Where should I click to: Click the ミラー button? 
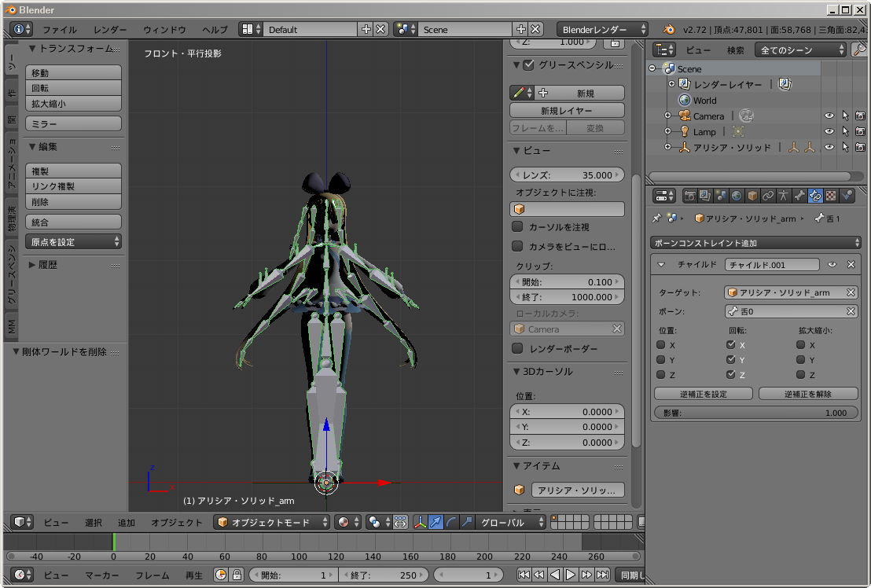[73, 123]
